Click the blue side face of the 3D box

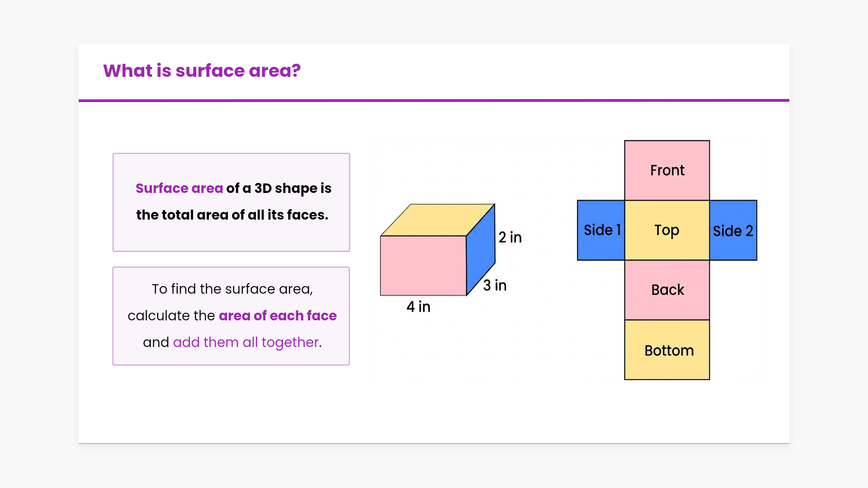click(x=481, y=251)
